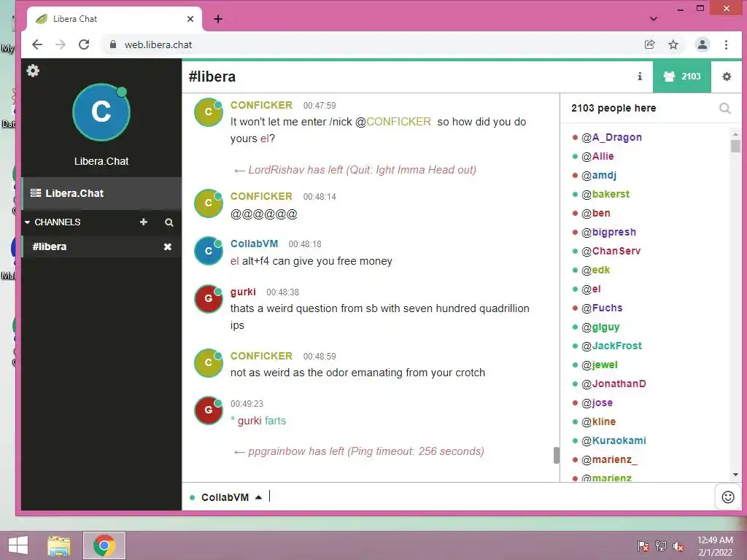The height and width of the screenshot is (560, 747).
Task: Bookmark this page with the star icon
Action: pyautogui.click(x=673, y=44)
